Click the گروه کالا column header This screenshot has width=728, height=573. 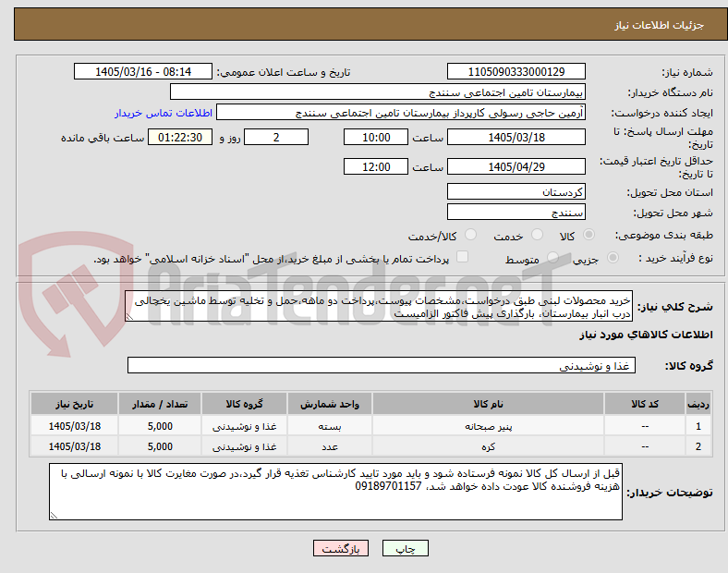[244, 404]
